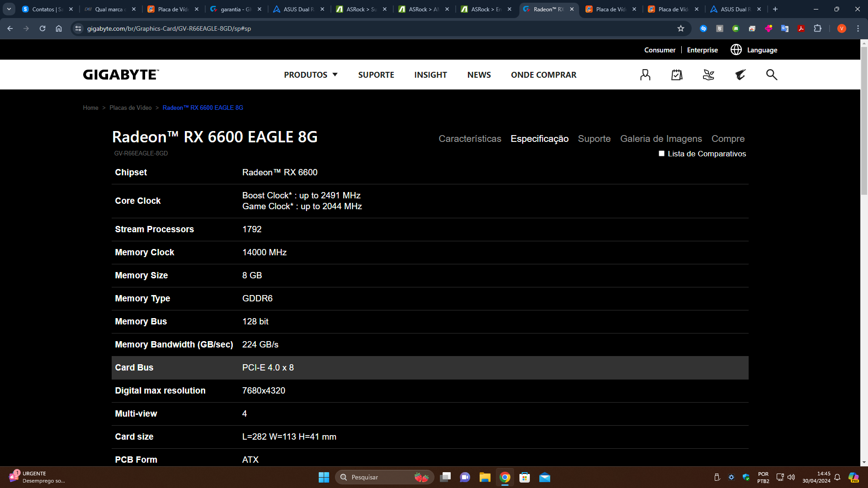
Task: Open File Explorer from taskbar
Action: tap(485, 477)
